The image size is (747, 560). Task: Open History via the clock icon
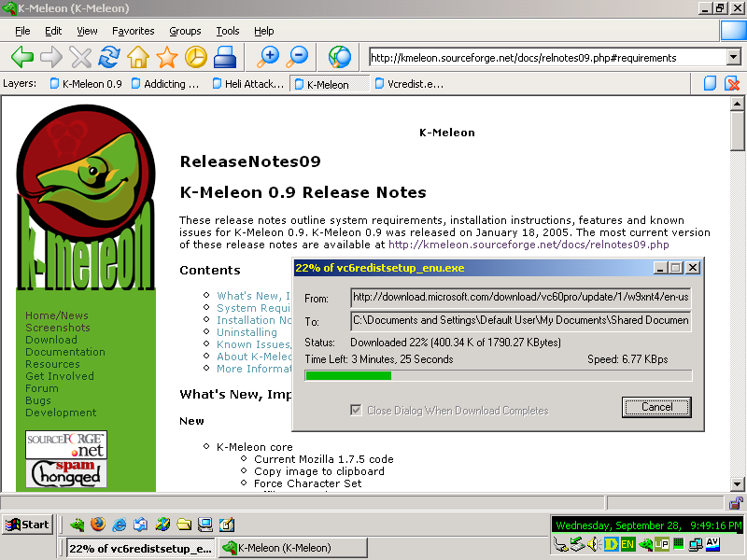pyautogui.click(x=196, y=58)
